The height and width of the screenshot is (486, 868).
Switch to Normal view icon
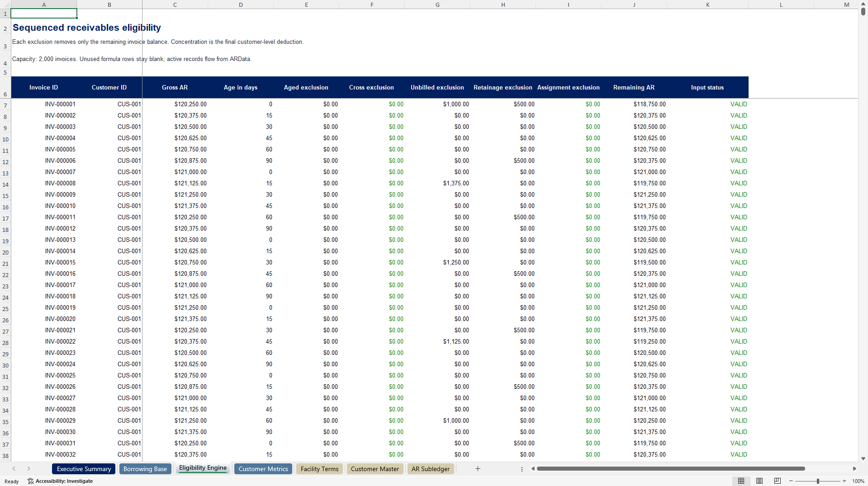741,481
